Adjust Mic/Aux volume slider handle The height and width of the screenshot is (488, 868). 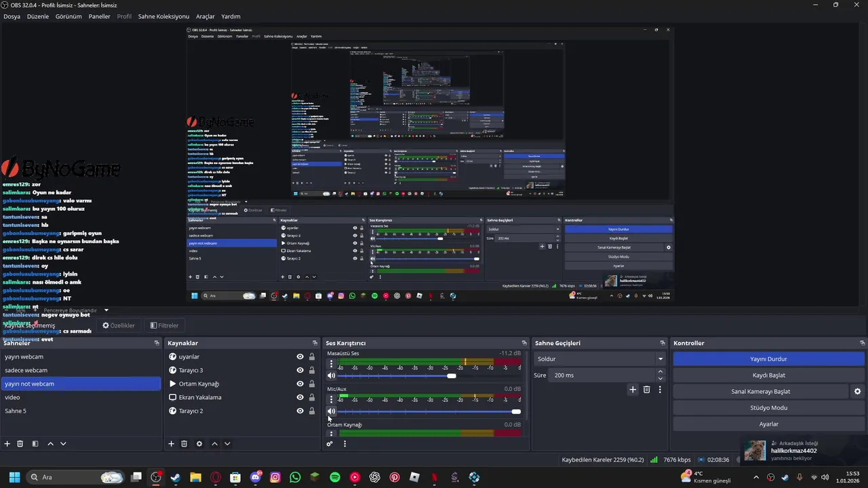click(516, 411)
